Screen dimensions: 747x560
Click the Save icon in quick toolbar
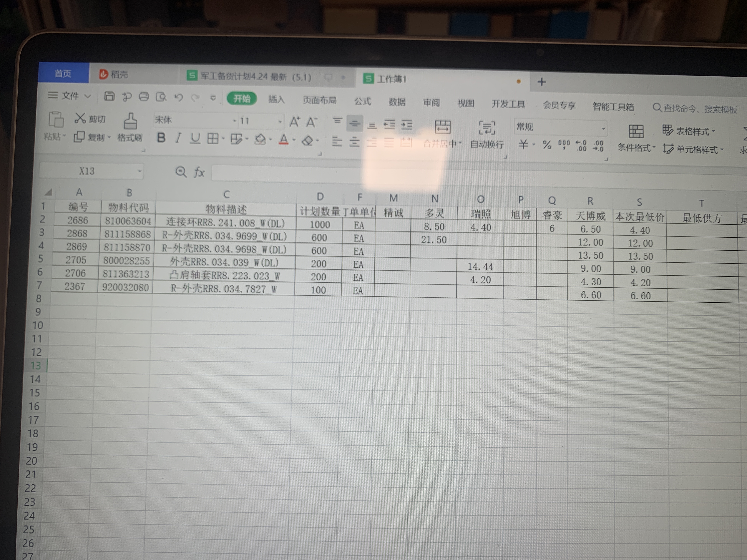click(x=109, y=96)
